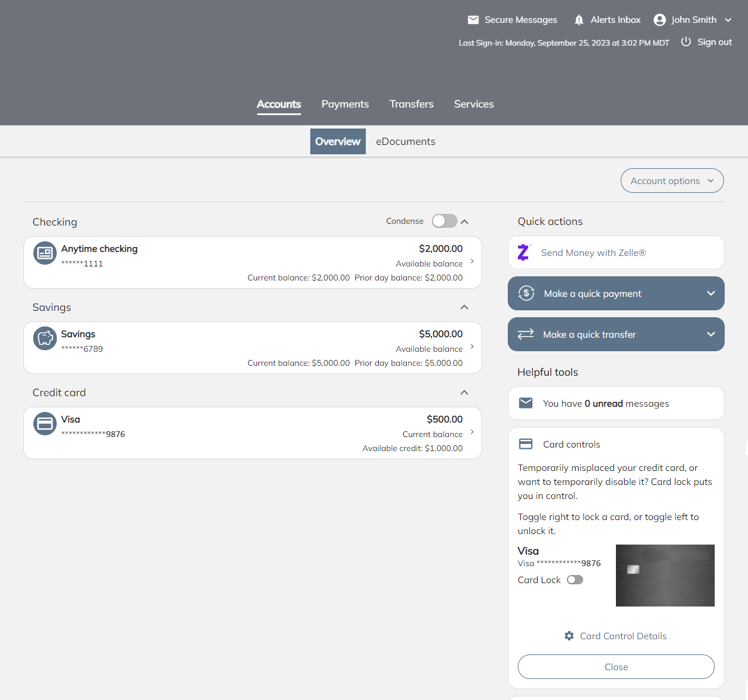The width and height of the screenshot is (748, 700).
Task: Click the John Smith profile avatar icon
Action: 660,20
